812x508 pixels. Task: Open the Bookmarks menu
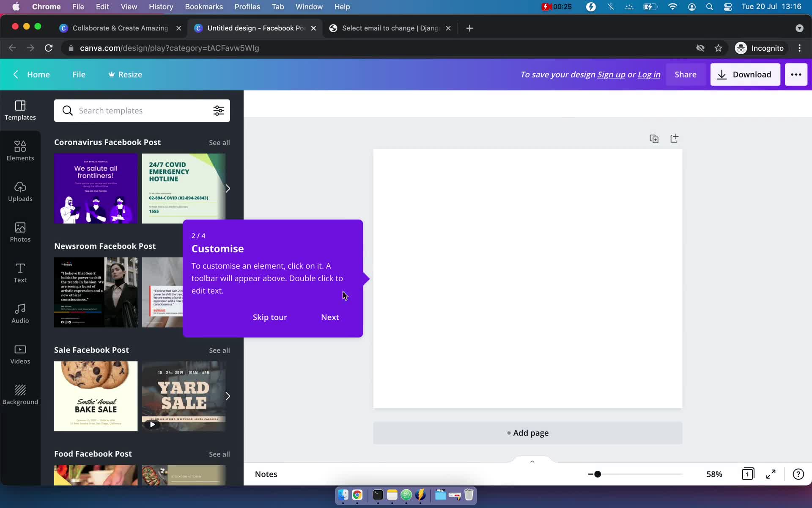click(204, 6)
